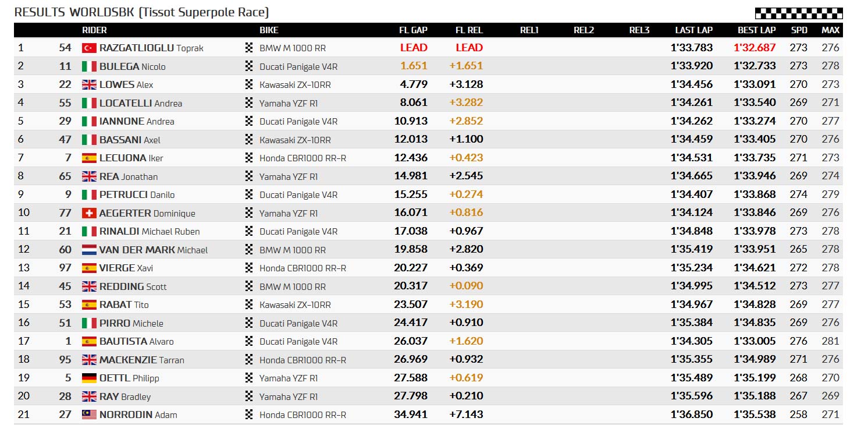
Task: Click the checkered flag icon in RABAT's row
Action: (x=249, y=304)
